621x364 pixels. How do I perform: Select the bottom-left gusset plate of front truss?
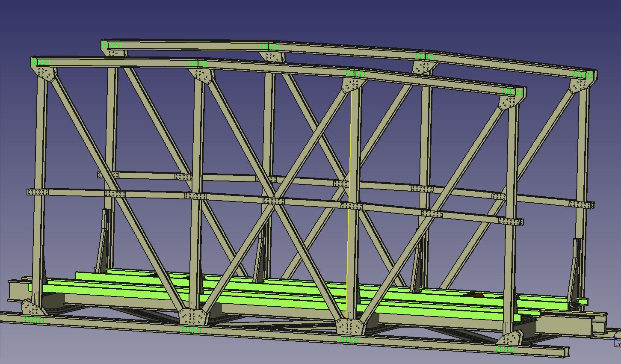[31, 308]
